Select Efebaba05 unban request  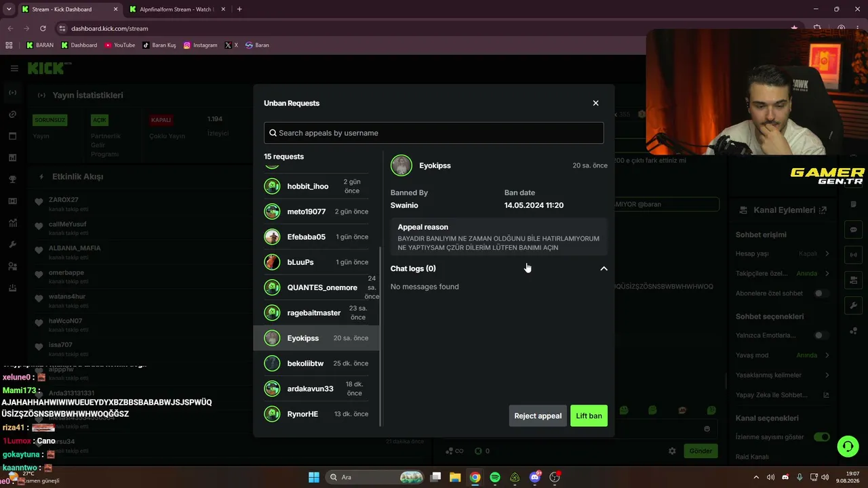(316, 237)
